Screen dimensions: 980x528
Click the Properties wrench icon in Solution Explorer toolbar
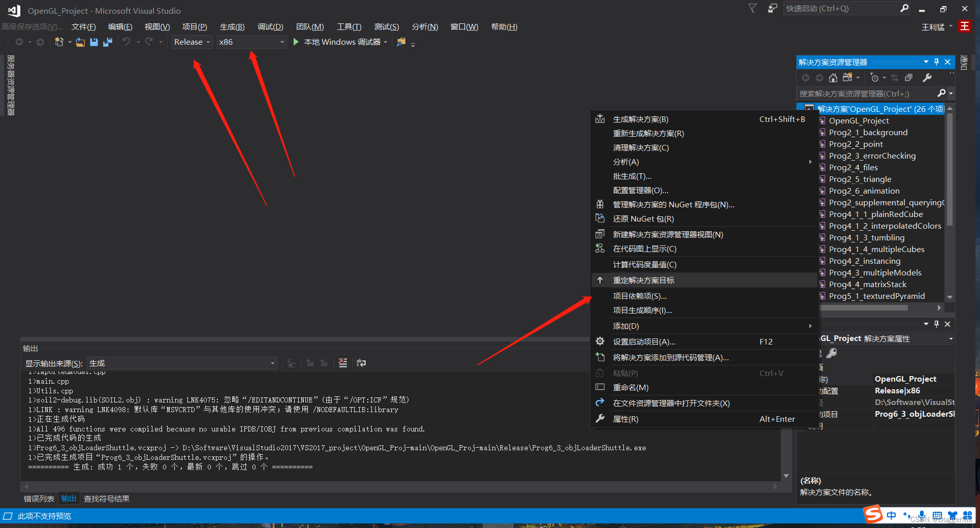(927, 78)
